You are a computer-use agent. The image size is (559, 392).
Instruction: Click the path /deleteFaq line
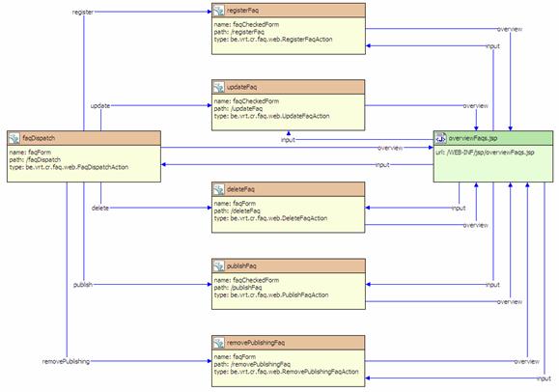pos(238,211)
